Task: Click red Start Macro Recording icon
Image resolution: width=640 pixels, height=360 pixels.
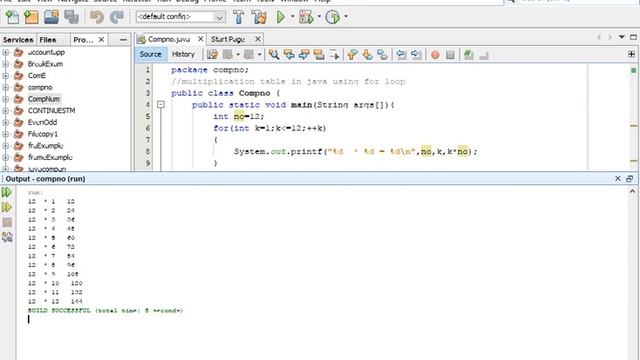Action: 435,55
